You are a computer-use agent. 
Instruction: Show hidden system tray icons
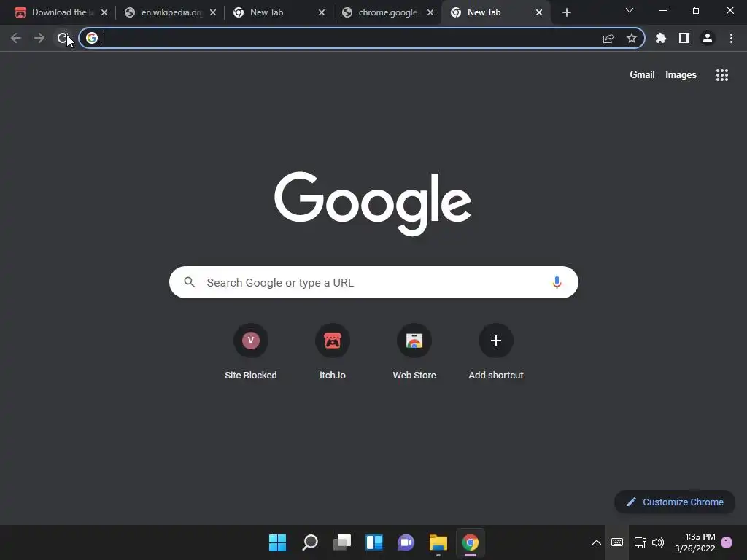[596, 542]
